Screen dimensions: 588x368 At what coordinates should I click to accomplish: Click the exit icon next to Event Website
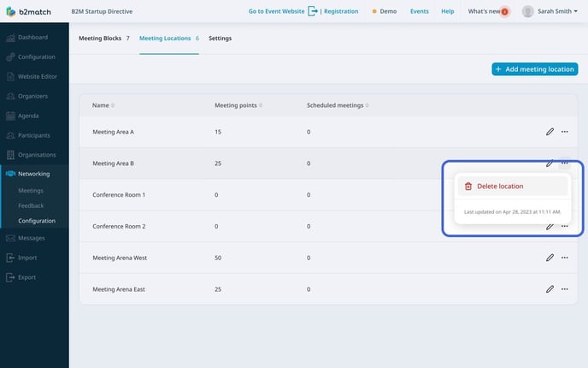point(313,11)
